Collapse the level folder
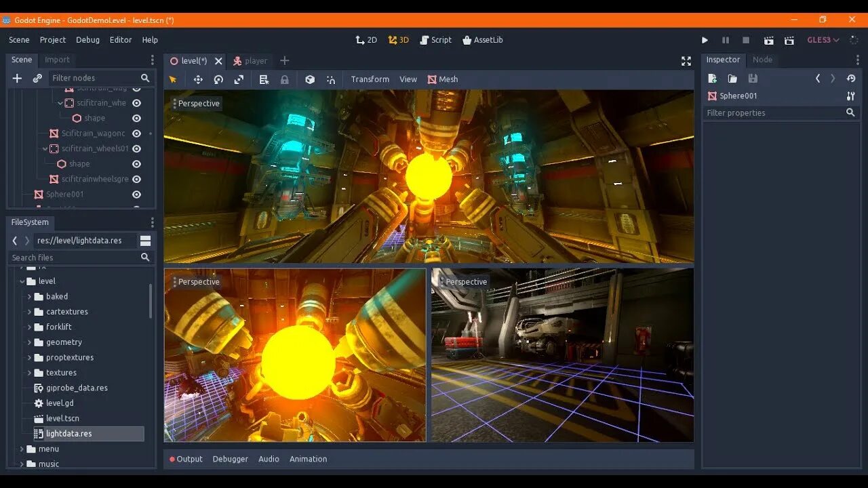 click(x=22, y=281)
